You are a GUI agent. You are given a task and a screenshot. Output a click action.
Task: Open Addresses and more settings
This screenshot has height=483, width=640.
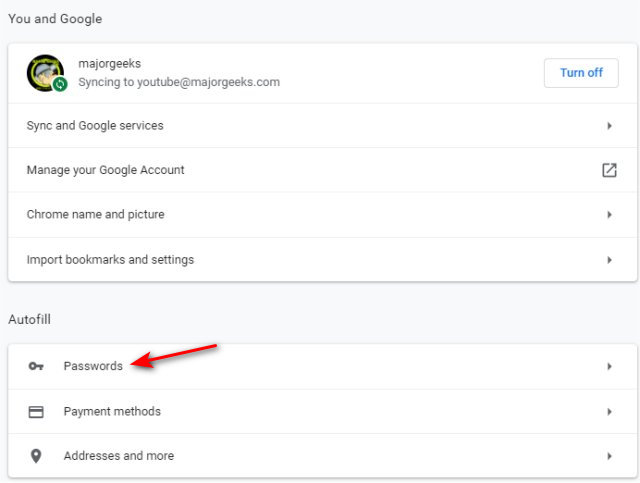coord(322,456)
